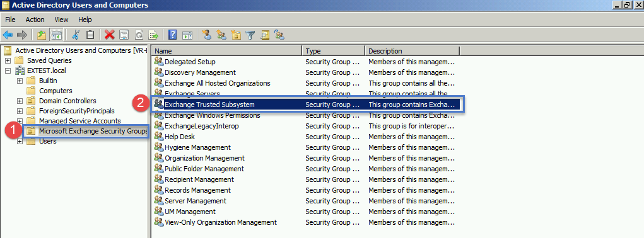Click the Cut scissors icon
This screenshot has height=238, width=644.
[76, 35]
